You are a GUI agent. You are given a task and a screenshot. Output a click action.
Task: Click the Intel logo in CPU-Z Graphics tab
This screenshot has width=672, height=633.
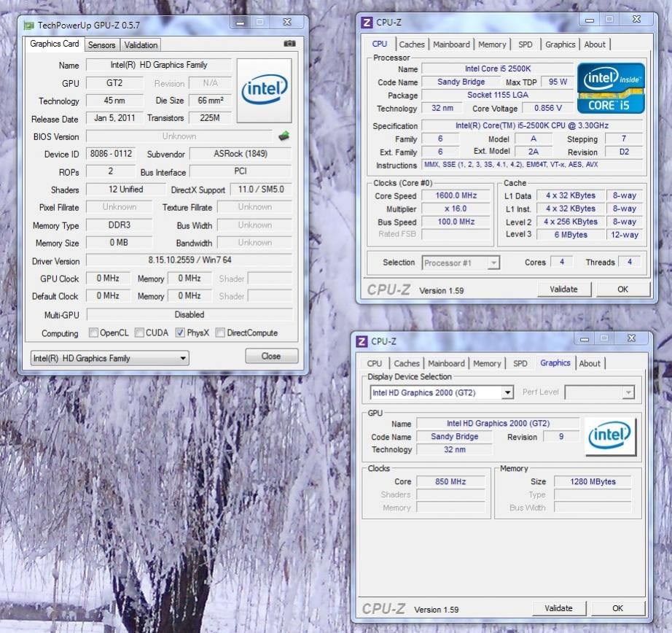click(x=610, y=436)
